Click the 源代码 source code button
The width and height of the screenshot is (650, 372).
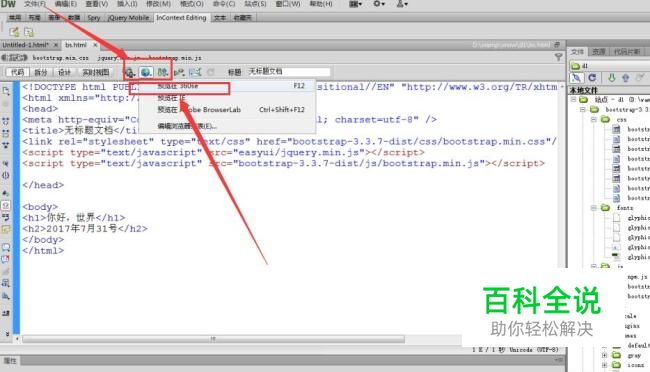coord(15,58)
